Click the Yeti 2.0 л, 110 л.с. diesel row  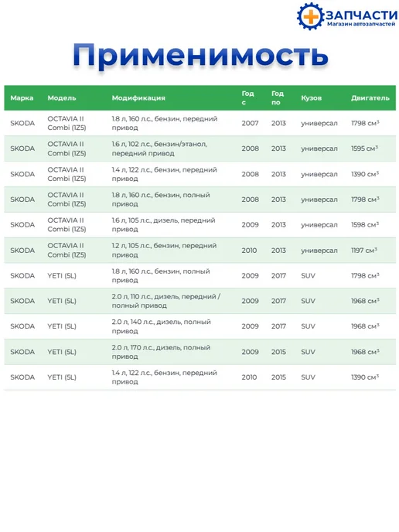199,301
